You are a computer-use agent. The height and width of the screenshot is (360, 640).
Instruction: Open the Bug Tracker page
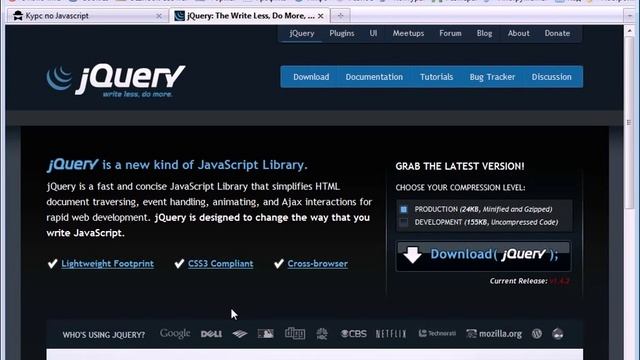[x=492, y=77]
